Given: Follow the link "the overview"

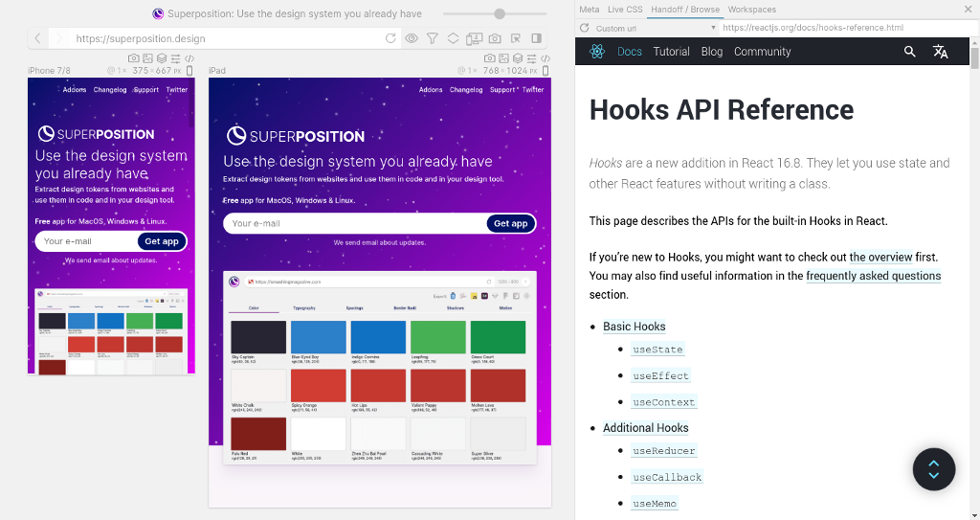Looking at the screenshot, I should [x=880, y=258].
